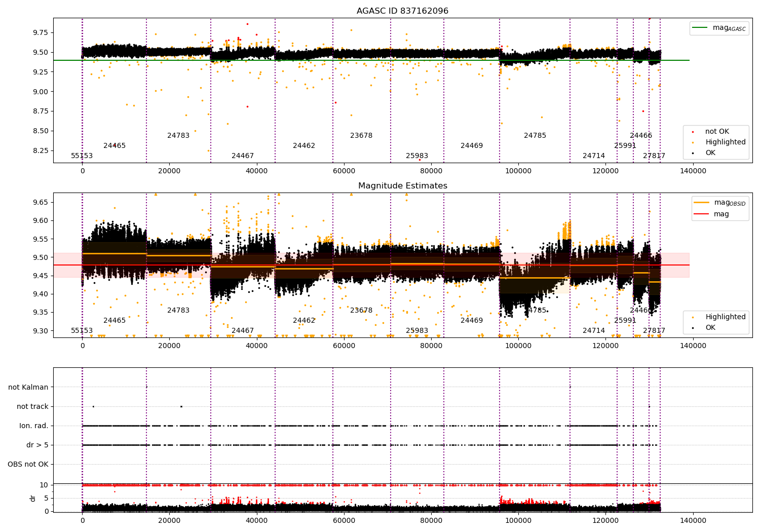Click x-tick 100000 under the bottom plot
Screen dimensions: 760x532
coord(518,521)
